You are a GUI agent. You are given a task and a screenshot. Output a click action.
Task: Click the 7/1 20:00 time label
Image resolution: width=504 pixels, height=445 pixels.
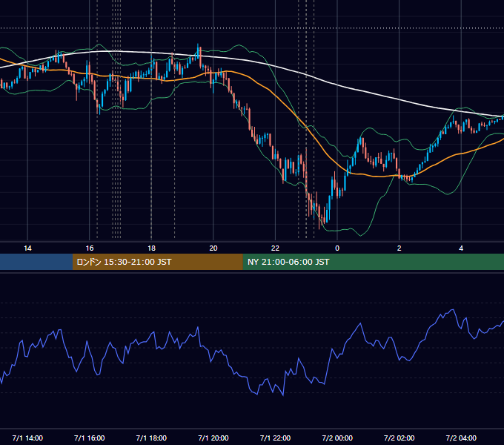tap(213, 438)
